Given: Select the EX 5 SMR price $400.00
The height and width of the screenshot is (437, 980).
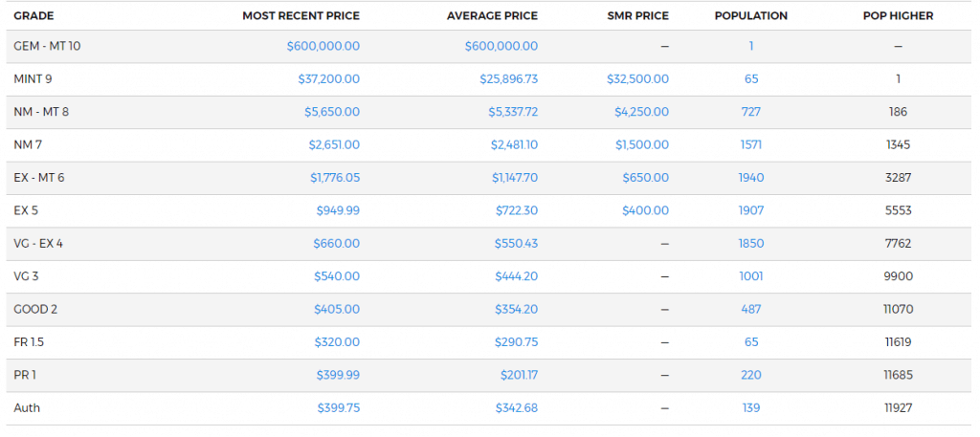Looking at the screenshot, I should (646, 211).
